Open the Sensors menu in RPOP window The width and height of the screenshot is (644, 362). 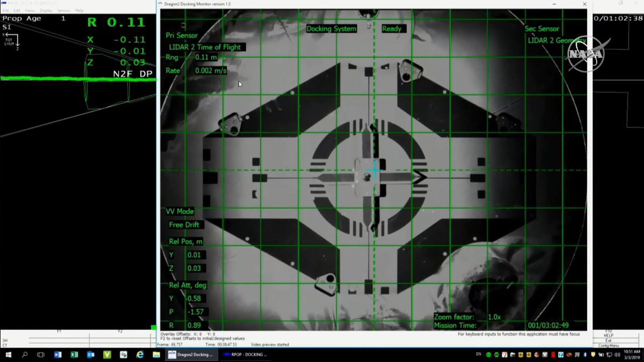pos(63,11)
